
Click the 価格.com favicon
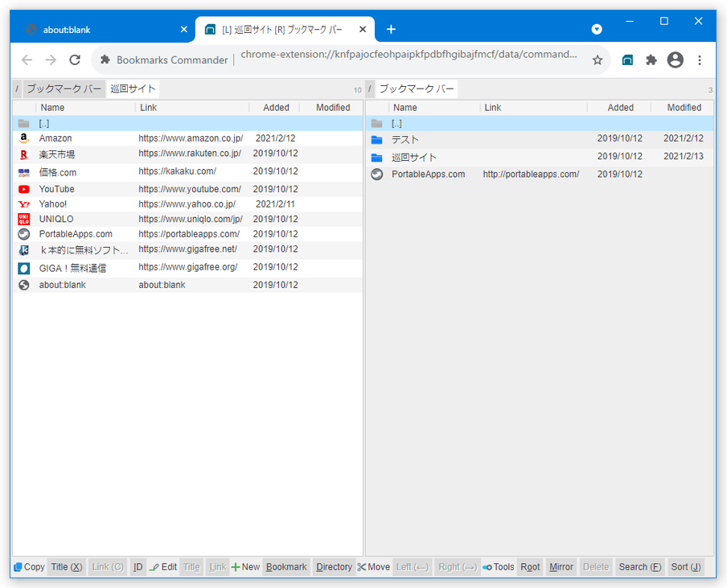23,172
